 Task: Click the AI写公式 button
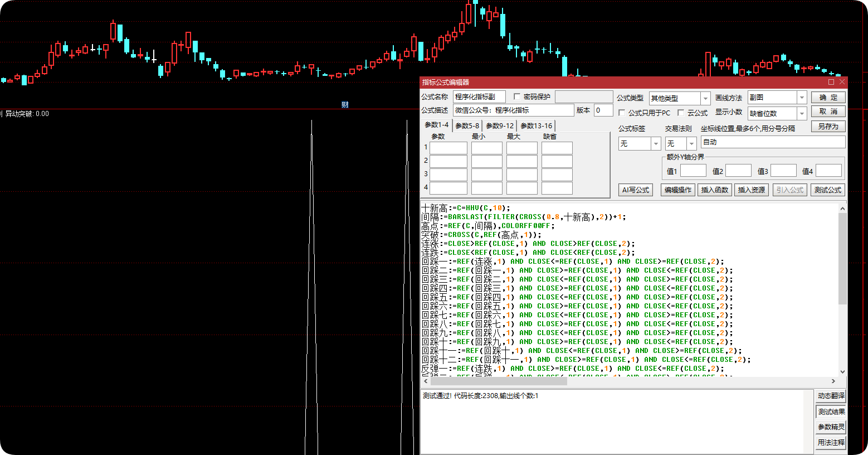point(636,190)
